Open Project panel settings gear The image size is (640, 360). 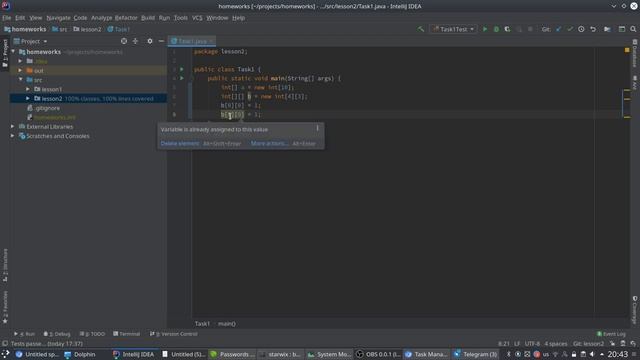[x=150, y=41]
